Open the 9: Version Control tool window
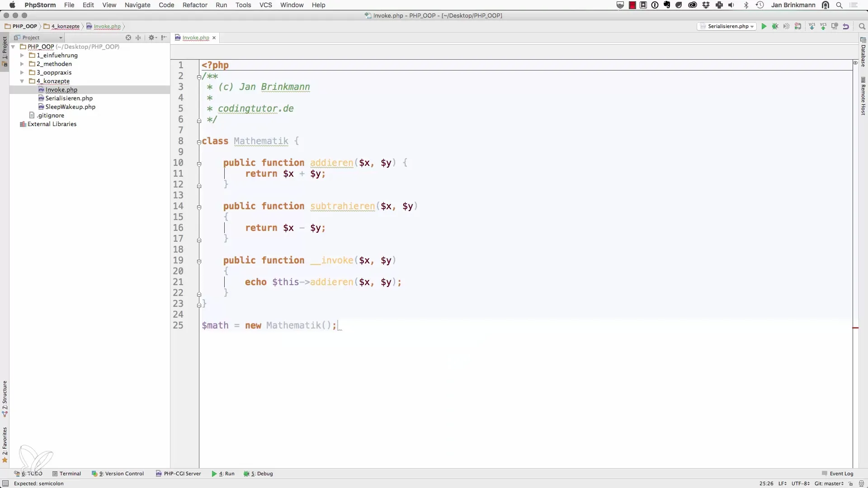The height and width of the screenshot is (488, 868). pos(118,474)
